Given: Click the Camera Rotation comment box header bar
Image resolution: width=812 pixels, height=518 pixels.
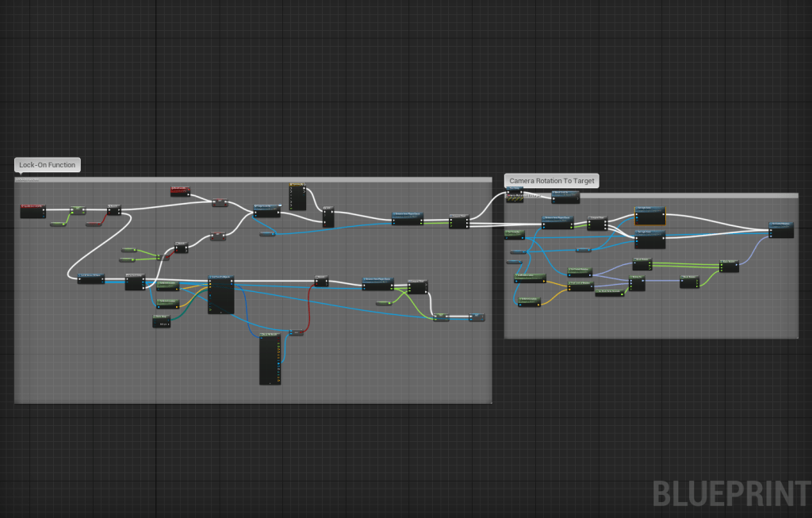Looking at the screenshot, I should pos(650,195).
